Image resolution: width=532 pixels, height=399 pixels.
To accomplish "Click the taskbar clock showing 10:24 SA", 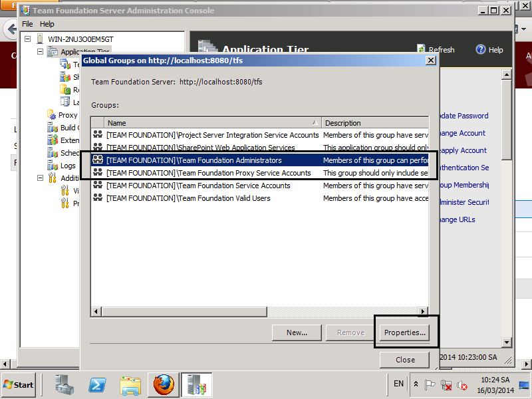I will click(495, 385).
